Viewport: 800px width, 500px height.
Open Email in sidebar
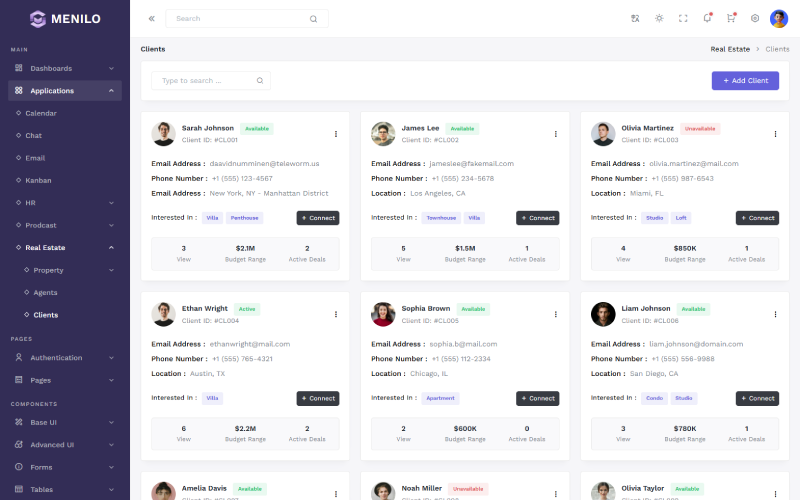35,158
